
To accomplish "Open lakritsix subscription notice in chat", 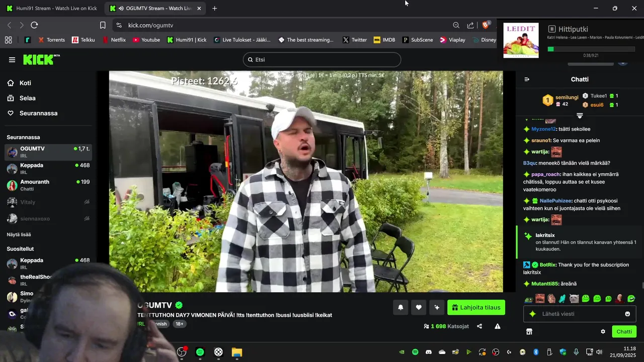I will coord(580,242).
